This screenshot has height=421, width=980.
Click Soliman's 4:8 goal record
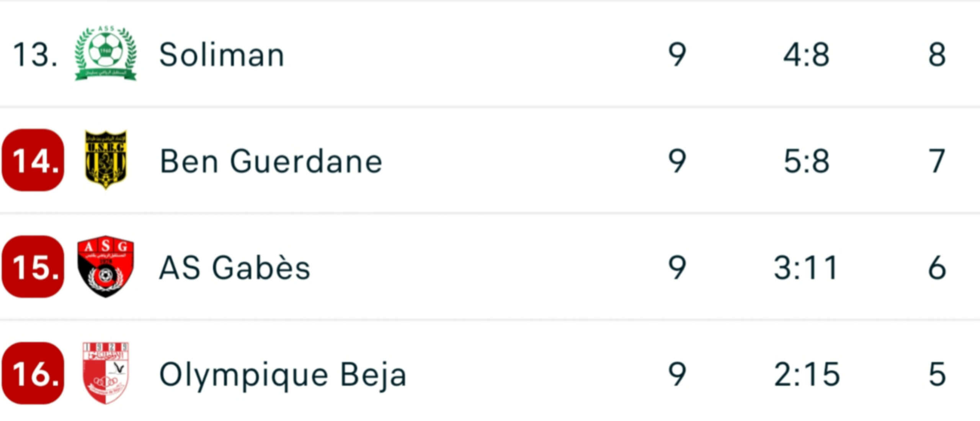(806, 55)
